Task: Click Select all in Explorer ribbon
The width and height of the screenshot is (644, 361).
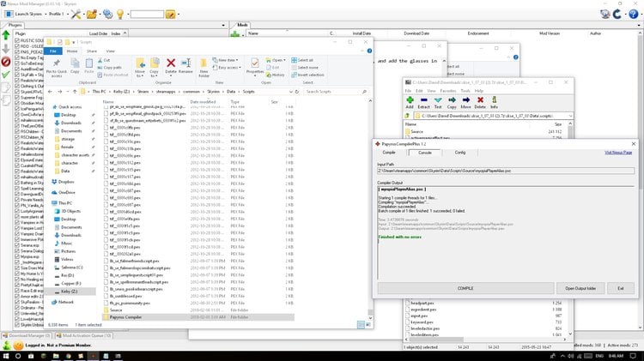Action: 302,60
